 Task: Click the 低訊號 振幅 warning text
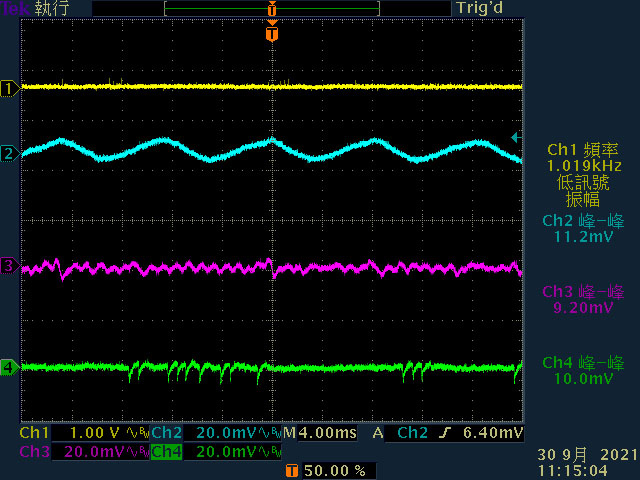(583, 191)
